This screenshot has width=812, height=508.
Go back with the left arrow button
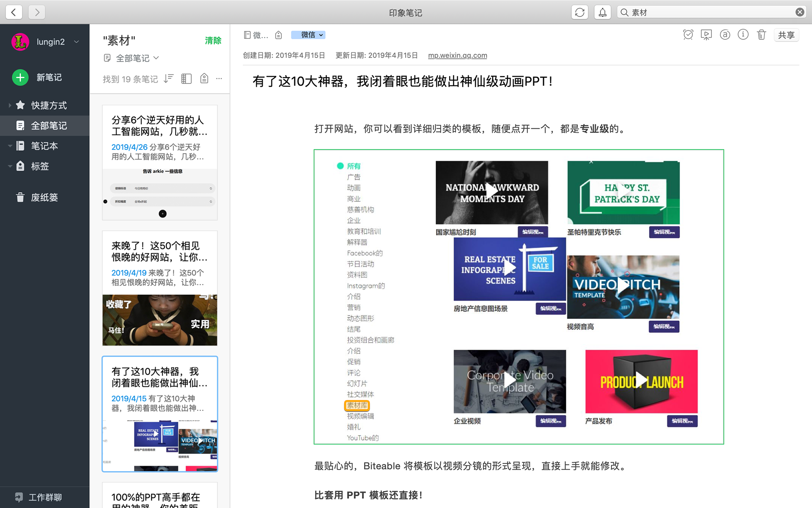click(14, 12)
